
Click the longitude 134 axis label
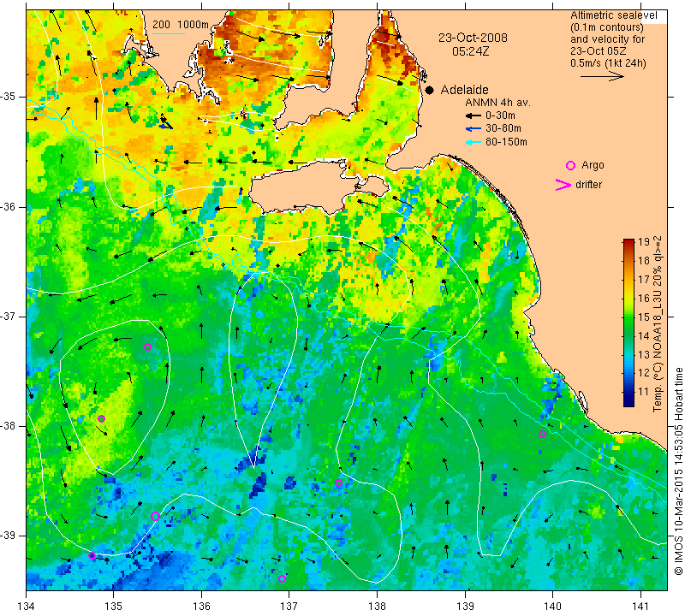[x=27, y=606]
